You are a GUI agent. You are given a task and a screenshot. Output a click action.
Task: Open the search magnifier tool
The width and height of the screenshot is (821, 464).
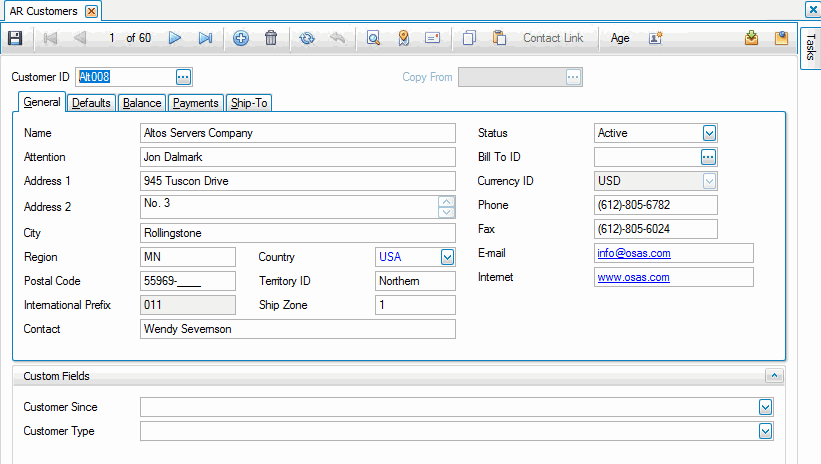click(373, 38)
